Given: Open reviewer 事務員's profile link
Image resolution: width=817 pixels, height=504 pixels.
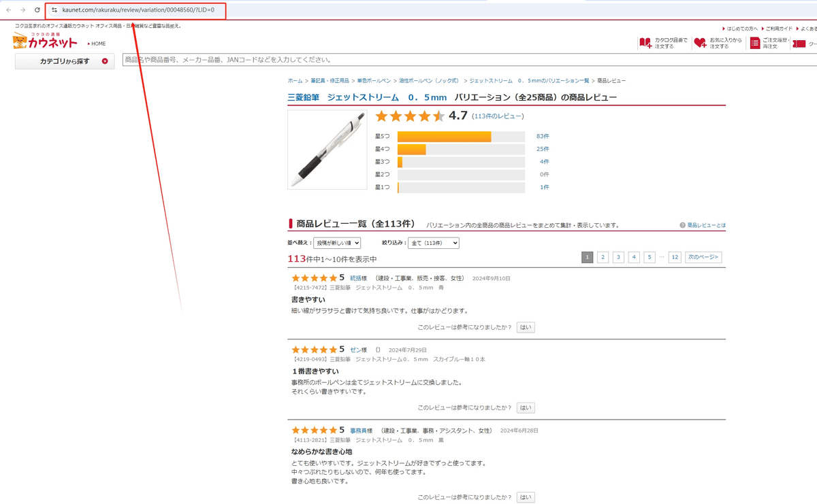Looking at the screenshot, I should [x=359, y=431].
